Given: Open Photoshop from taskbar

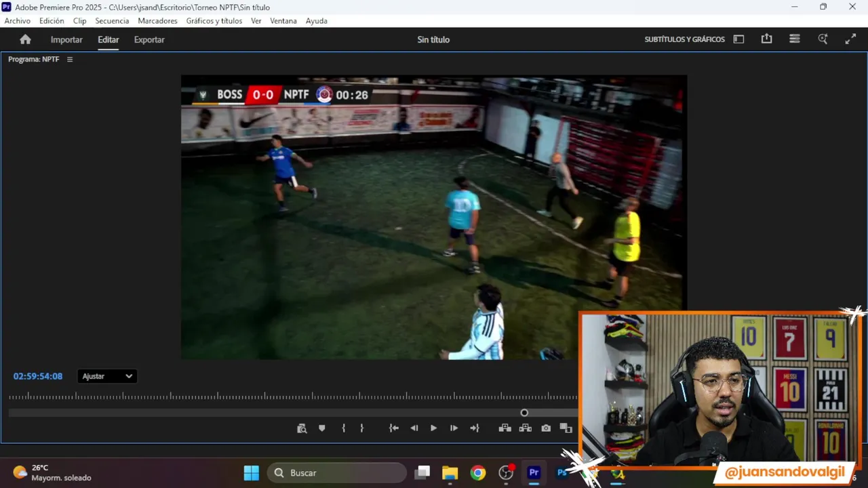Looking at the screenshot, I should [561, 472].
